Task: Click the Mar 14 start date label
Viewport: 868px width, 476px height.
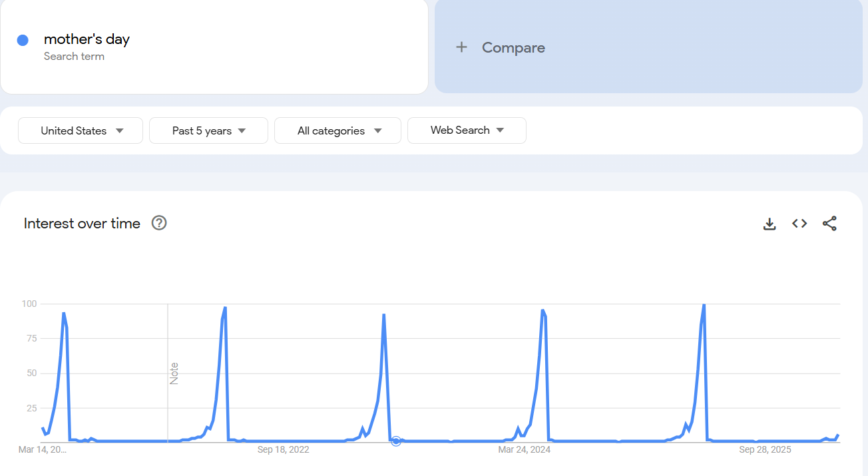Action: pos(42,449)
